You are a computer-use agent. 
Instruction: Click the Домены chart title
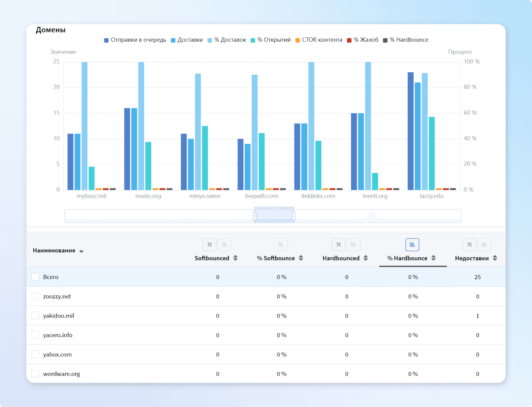[51, 30]
